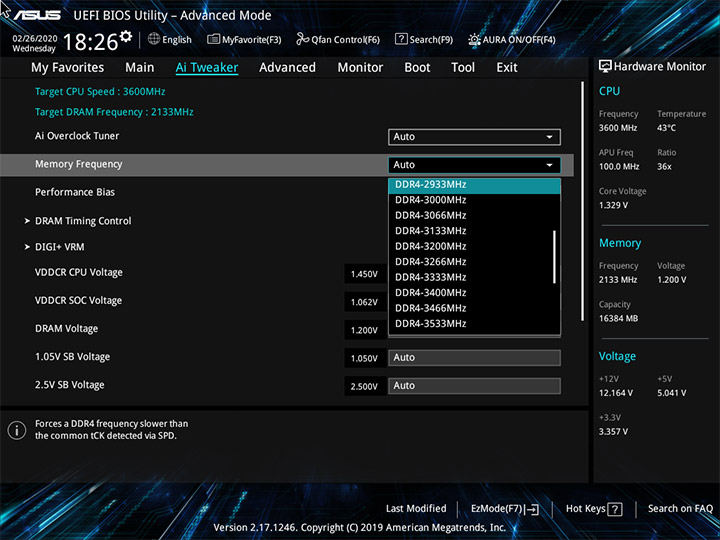Pick DDR4-3333MHz from the list
Viewport: 720px width, 540px height.
point(474,277)
